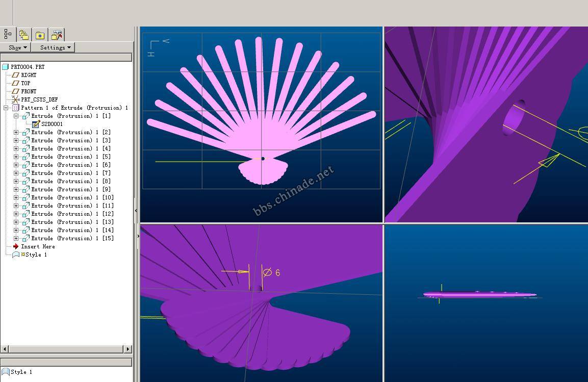The image size is (588, 382).
Task: Collapse Pattern 1 of Extrude node
Action: (x=6, y=108)
